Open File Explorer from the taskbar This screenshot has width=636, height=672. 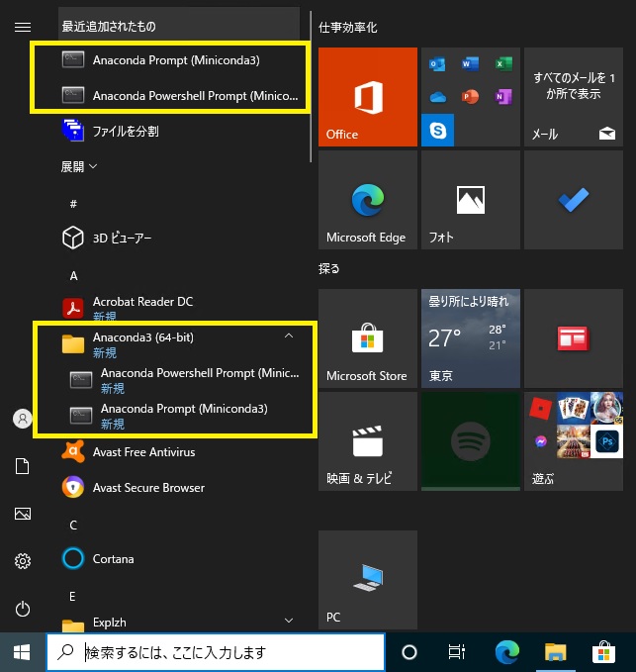click(x=556, y=652)
